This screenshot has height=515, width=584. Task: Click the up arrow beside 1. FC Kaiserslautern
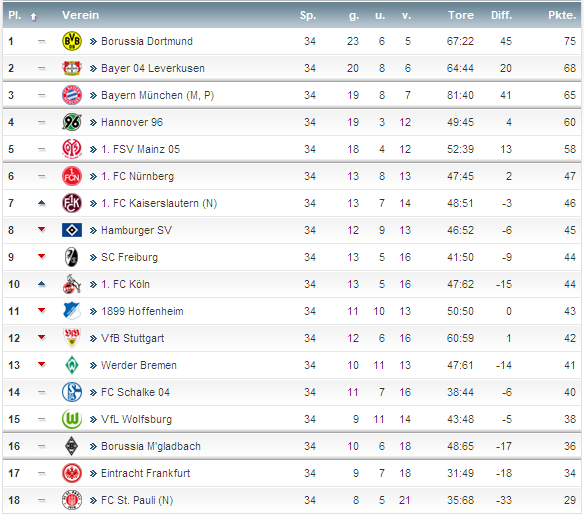point(42,203)
